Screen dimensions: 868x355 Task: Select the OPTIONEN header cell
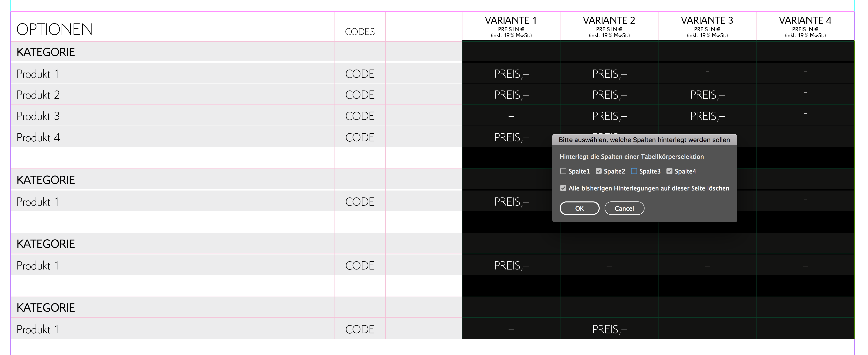[173, 27]
